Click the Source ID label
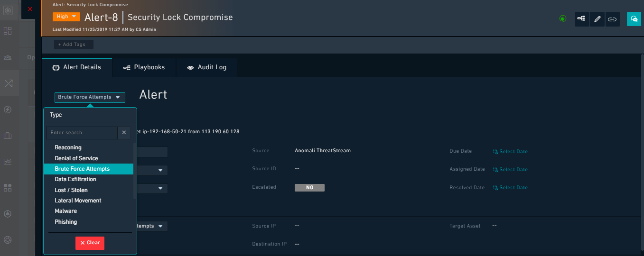The image size is (644, 256). pos(264,169)
